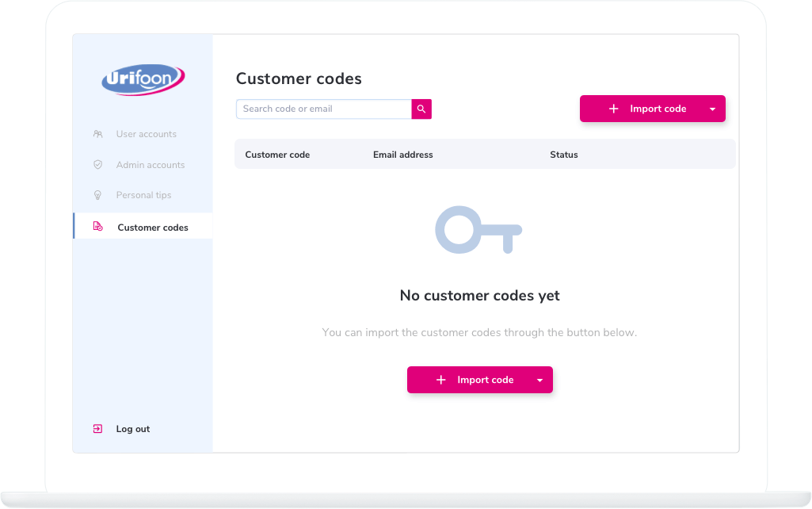
Task: Click the Log out arrow icon
Action: click(x=98, y=429)
